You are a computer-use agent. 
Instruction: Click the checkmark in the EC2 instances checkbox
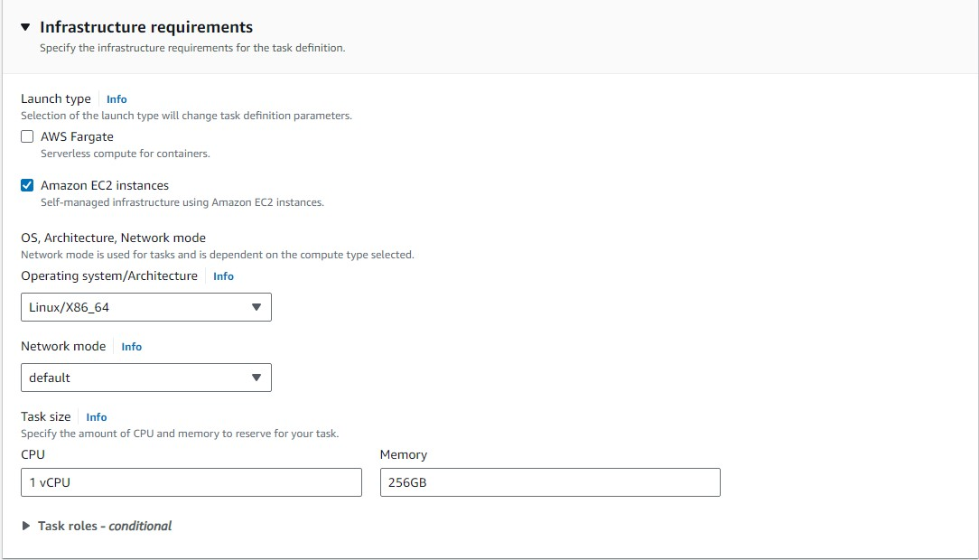pos(26,185)
